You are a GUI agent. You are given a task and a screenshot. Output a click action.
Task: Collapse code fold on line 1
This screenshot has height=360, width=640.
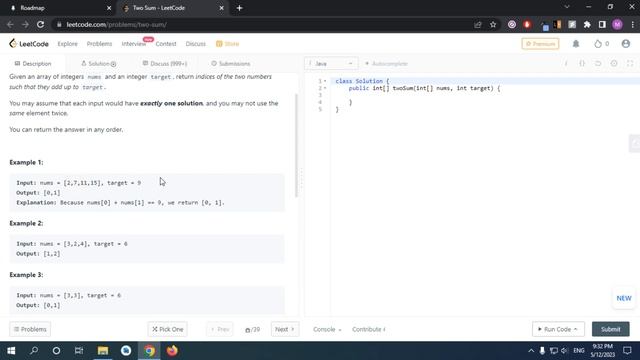[325, 81]
